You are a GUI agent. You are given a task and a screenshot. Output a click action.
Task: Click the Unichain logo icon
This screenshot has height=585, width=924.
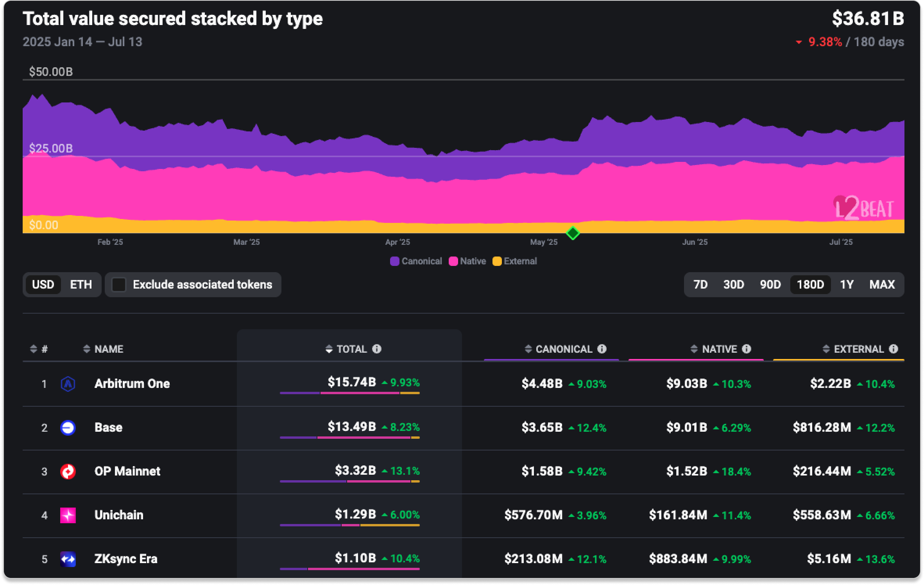(68, 515)
